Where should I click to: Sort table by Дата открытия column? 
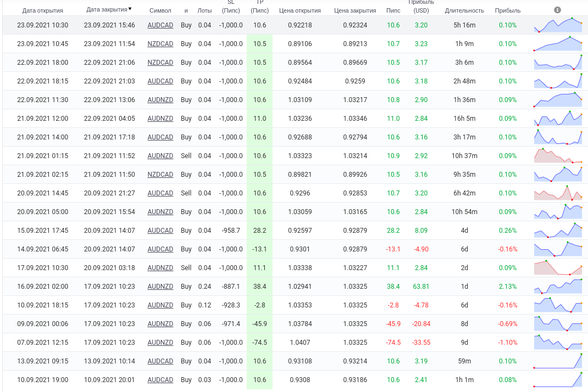(42, 10)
